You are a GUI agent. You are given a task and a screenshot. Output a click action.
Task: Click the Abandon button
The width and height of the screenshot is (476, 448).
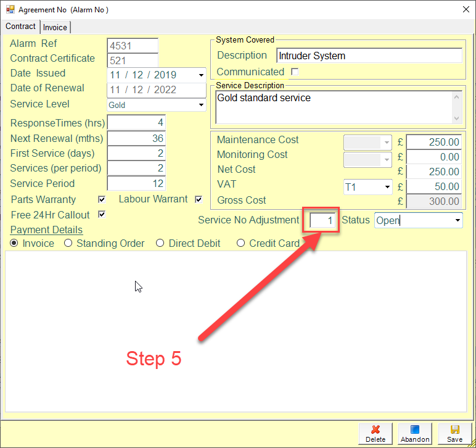[415, 433]
